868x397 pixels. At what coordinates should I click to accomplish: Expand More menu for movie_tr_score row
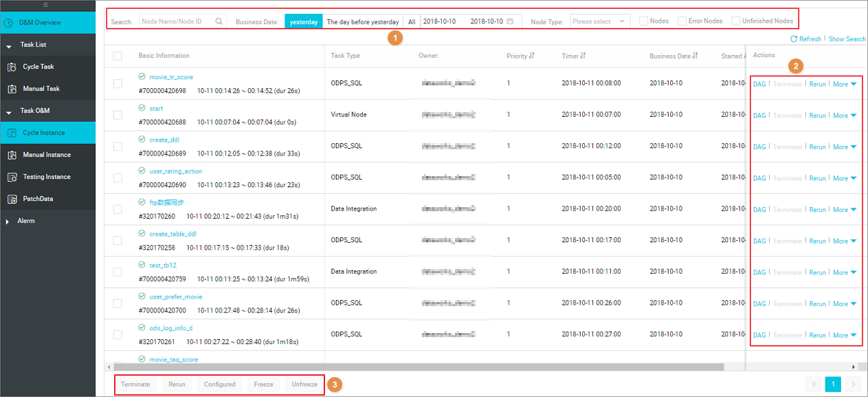pos(845,85)
